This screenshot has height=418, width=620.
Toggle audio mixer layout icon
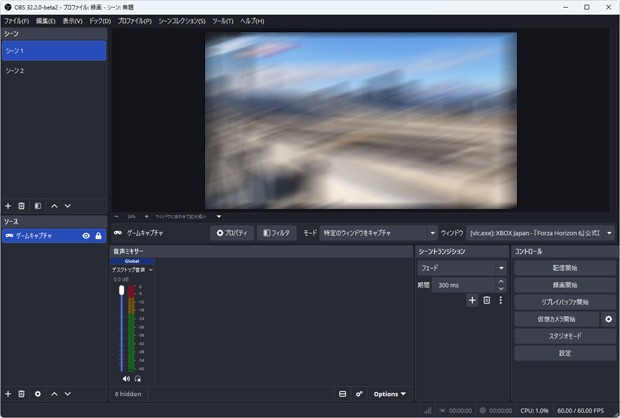click(342, 394)
